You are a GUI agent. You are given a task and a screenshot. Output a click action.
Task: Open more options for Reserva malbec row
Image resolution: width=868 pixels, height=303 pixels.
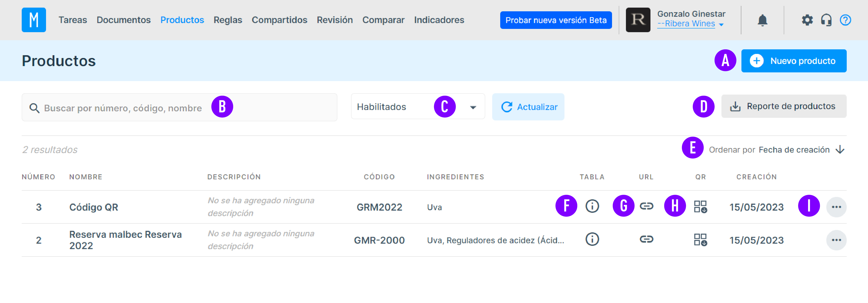[836, 240]
